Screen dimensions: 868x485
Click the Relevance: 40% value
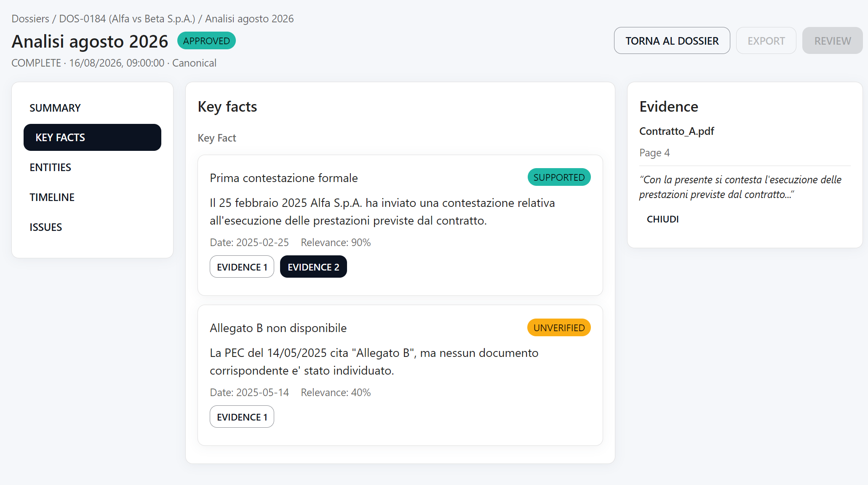336,392
